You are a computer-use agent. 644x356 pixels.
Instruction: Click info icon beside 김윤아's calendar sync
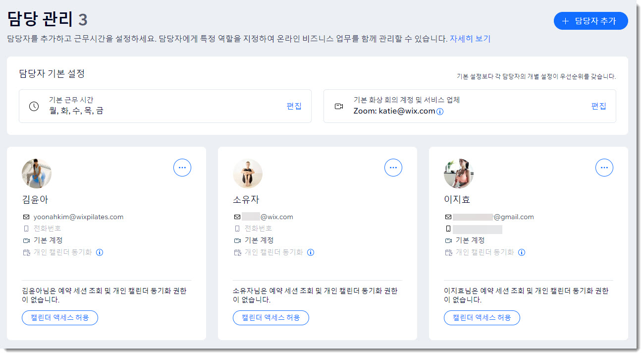(100, 252)
